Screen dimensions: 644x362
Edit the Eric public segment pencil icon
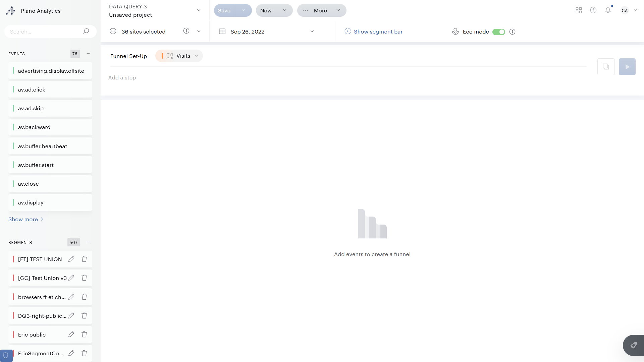(x=71, y=334)
